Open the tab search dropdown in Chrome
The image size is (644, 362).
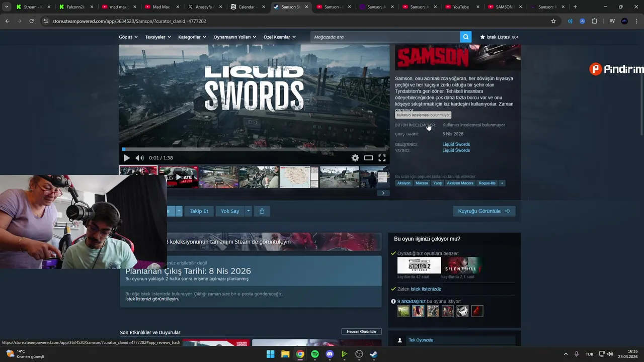[x=7, y=7]
